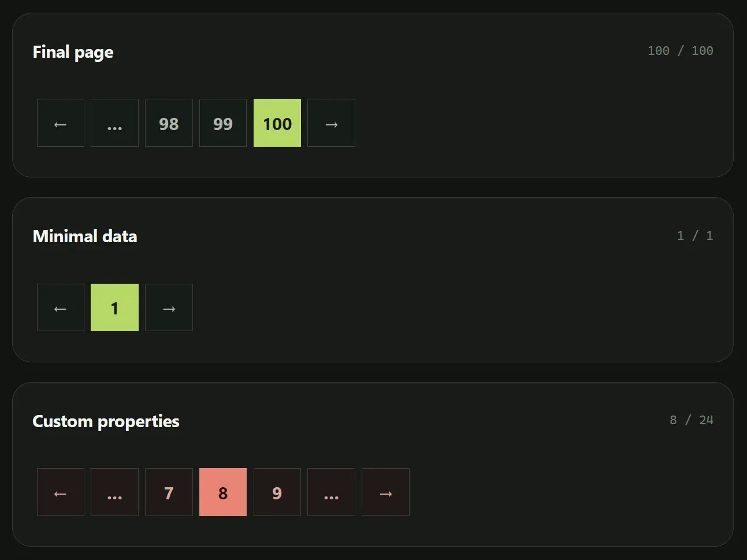This screenshot has width=747, height=560.
Task: Click next arrow in Custom properties pagination
Action: (x=385, y=492)
